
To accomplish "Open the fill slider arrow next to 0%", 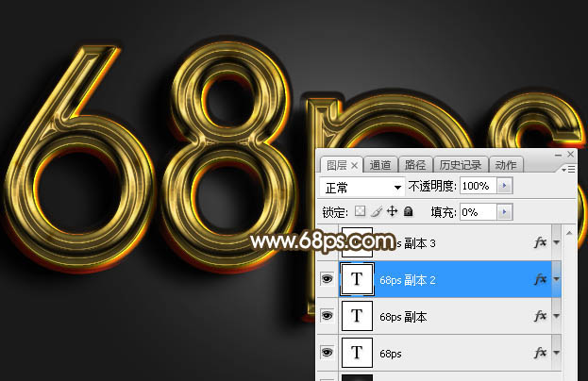I will (504, 212).
